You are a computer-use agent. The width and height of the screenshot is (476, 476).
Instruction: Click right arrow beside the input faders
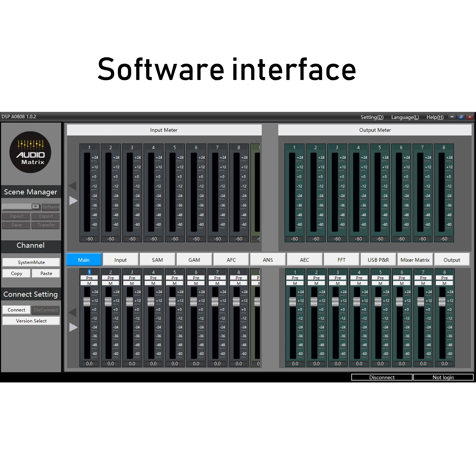click(73, 327)
